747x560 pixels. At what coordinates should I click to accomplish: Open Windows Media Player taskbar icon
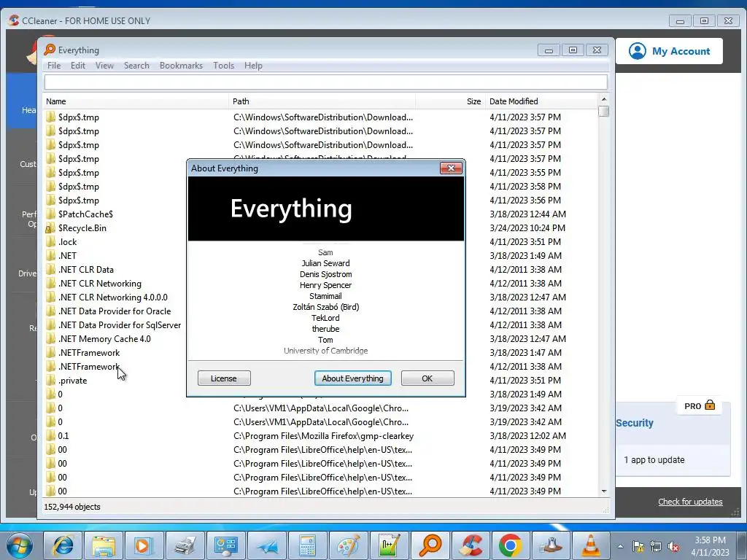[143, 545]
